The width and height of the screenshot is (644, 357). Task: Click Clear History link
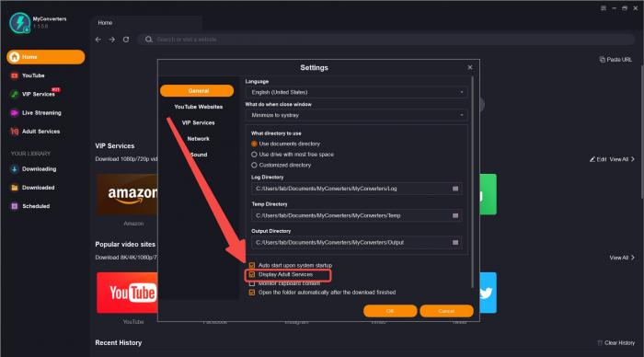(x=616, y=342)
